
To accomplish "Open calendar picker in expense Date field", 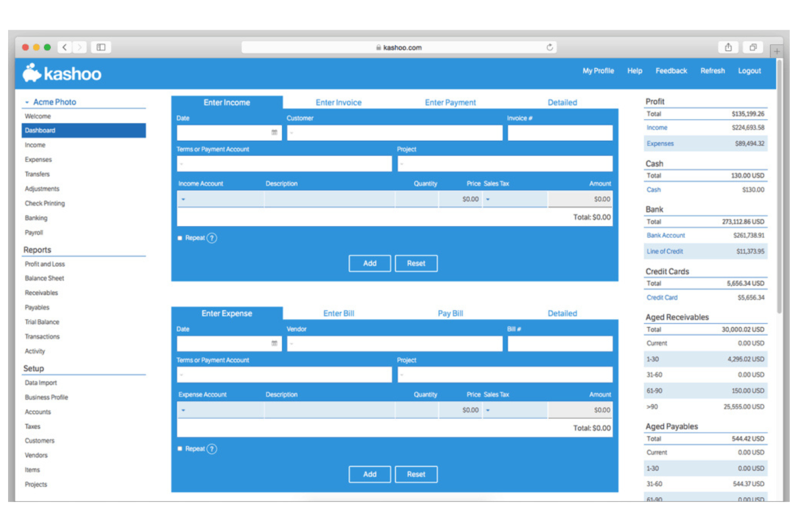I will pyautogui.click(x=275, y=343).
